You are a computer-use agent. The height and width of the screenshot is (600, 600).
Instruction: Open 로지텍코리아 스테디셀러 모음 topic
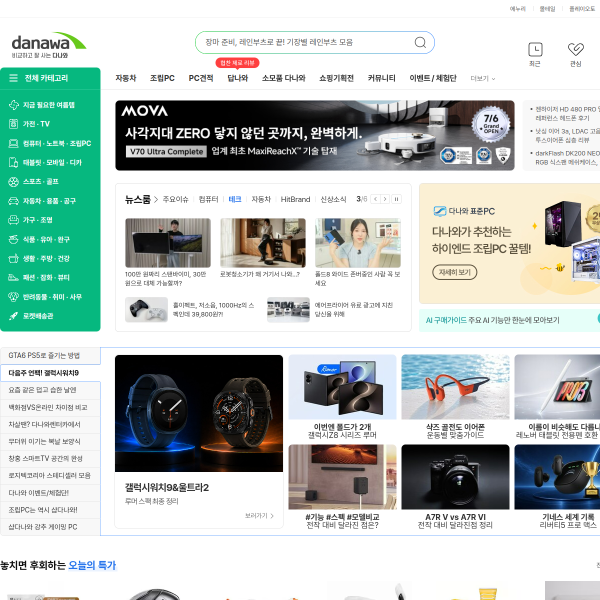click(50, 476)
